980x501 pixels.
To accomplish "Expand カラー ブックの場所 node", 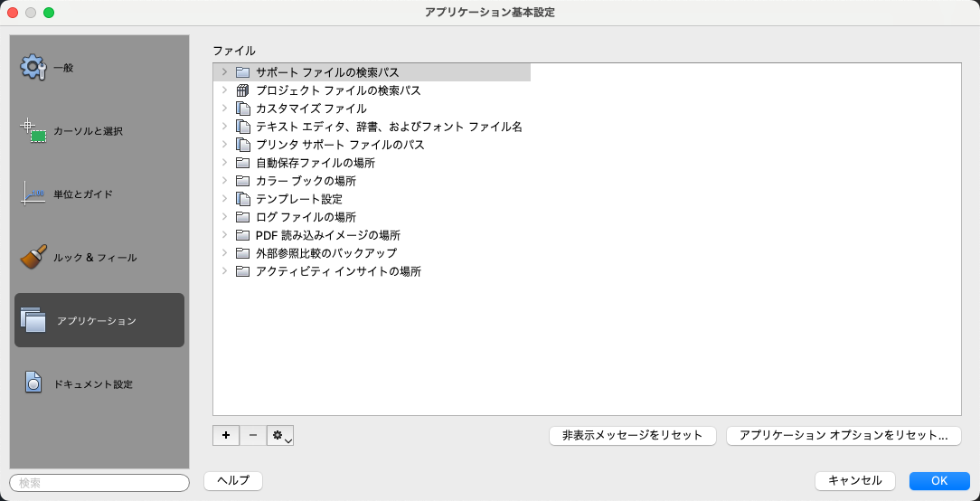I will [224, 182].
